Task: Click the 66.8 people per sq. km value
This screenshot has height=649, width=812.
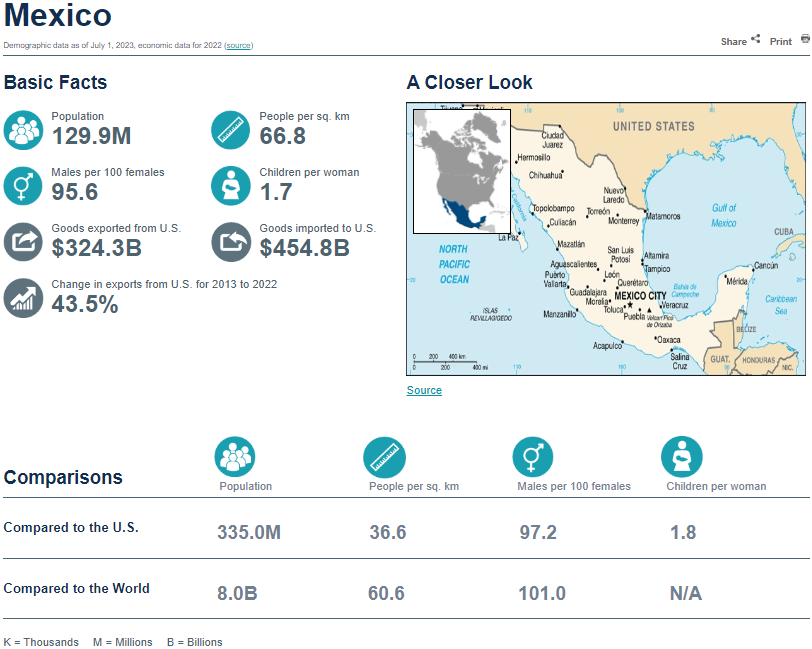Action: 283,136
